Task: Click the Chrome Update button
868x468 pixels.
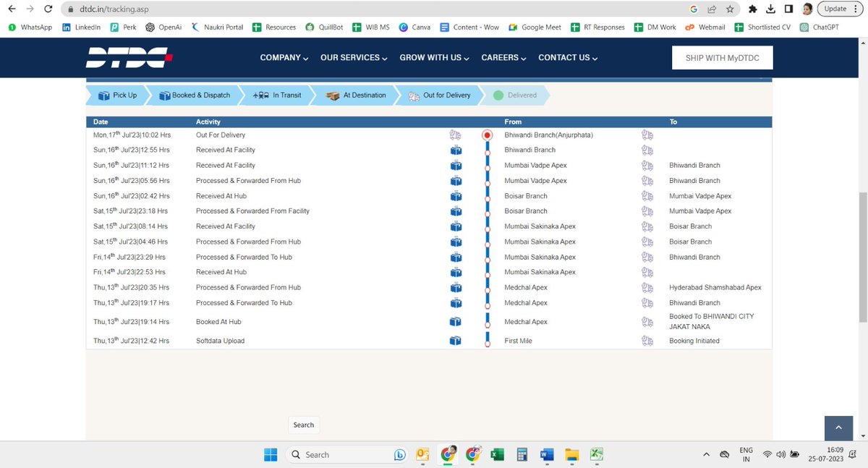Action: pos(839,9)
